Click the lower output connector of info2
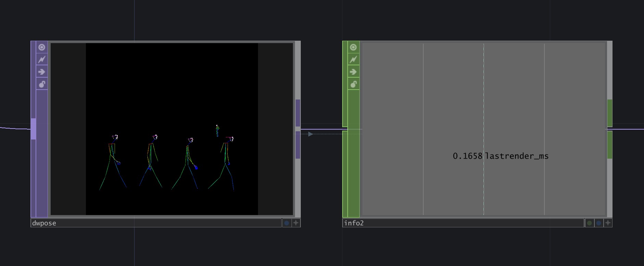This screenshot has width=644, height=266. (x=610, y=145)
